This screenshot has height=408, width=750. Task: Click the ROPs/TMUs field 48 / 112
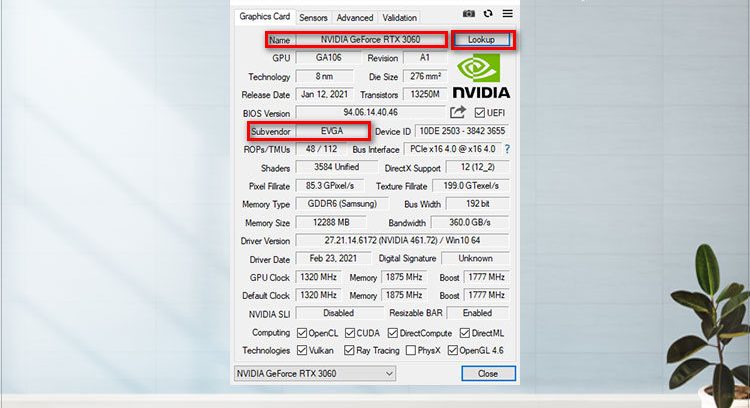point(321,149)
